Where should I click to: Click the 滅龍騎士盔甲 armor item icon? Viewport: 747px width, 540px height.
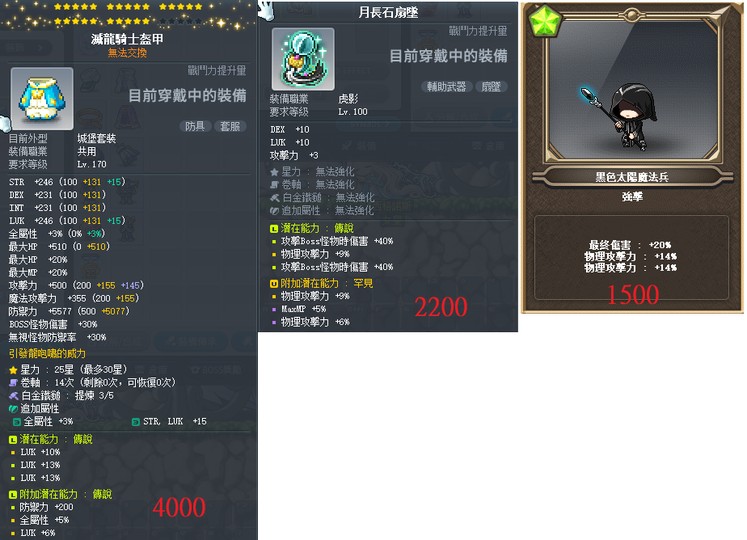point(42,99)
